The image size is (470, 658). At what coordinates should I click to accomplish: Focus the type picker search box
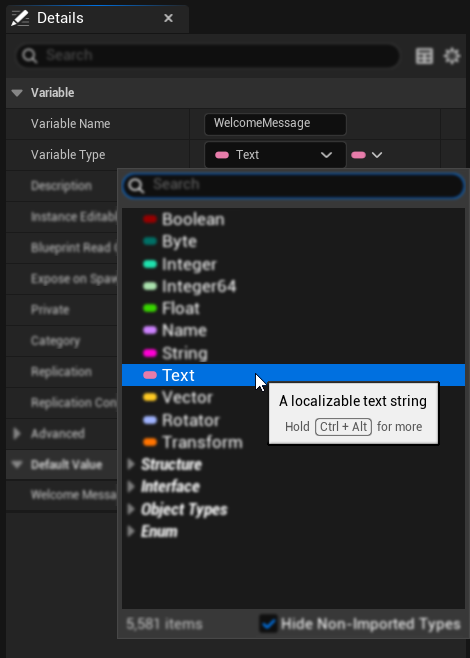pyautogui.click(x=293, y=185)
